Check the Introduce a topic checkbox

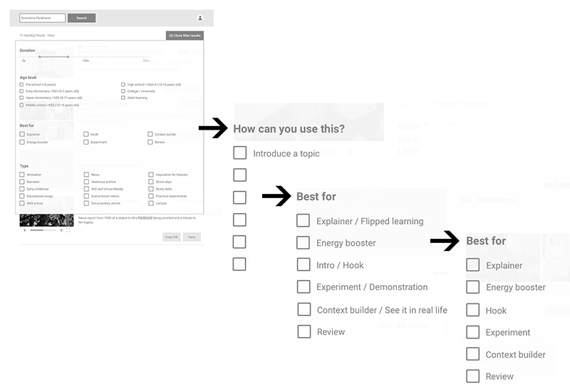[240, 153]
